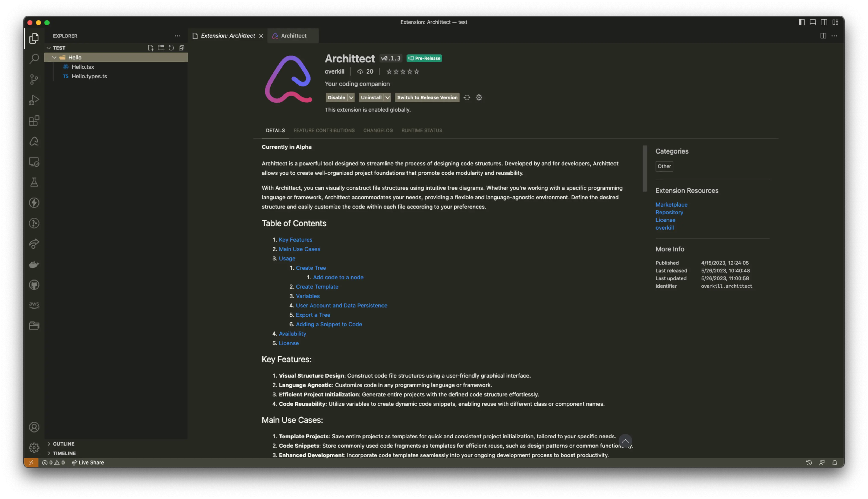The height and width of the screenshot is (499, 868).
Task: Open the remote window indicator
Action: 31,462
